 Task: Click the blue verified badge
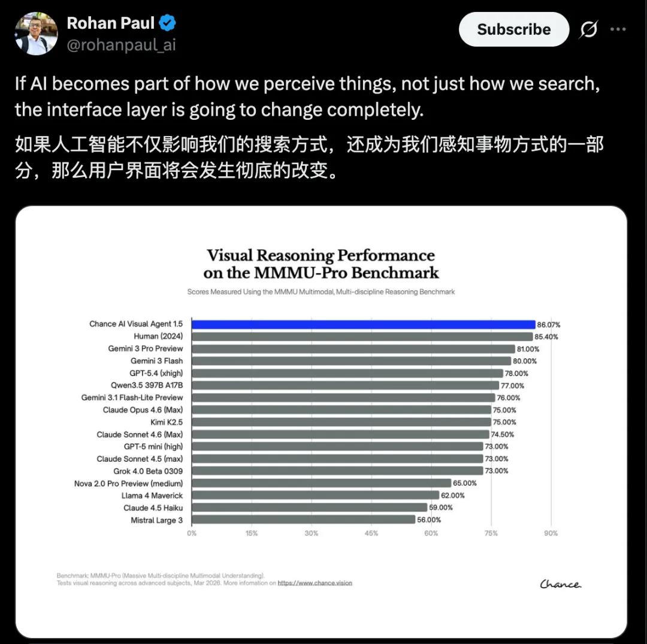[168, 23]
